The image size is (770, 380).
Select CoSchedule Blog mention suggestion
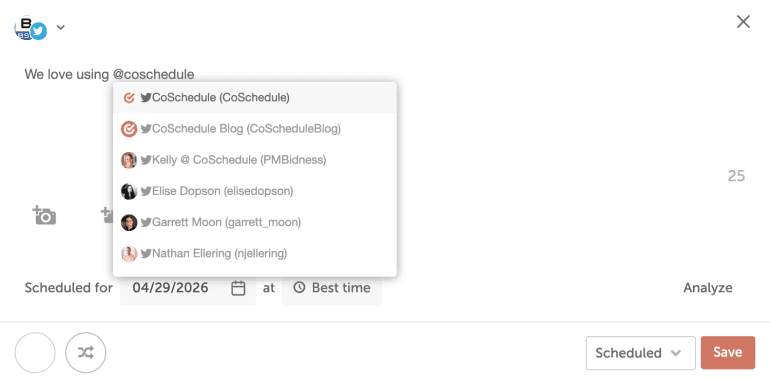[255, 129]
